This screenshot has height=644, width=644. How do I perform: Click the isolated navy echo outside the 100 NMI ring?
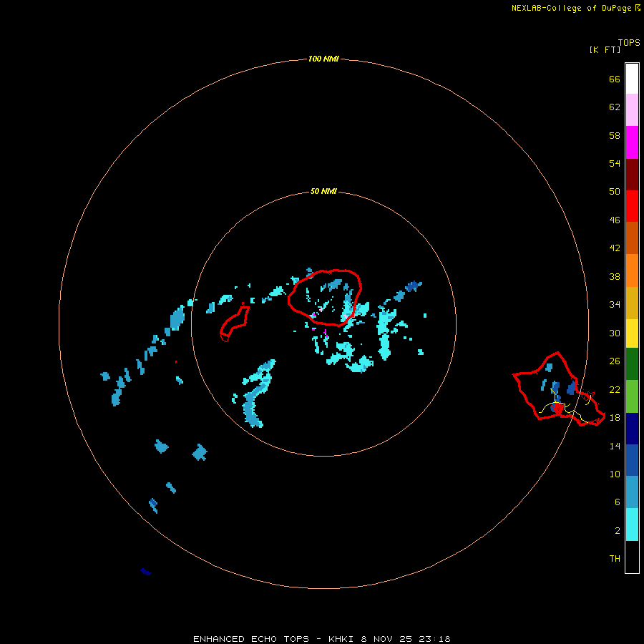point(146,572)
